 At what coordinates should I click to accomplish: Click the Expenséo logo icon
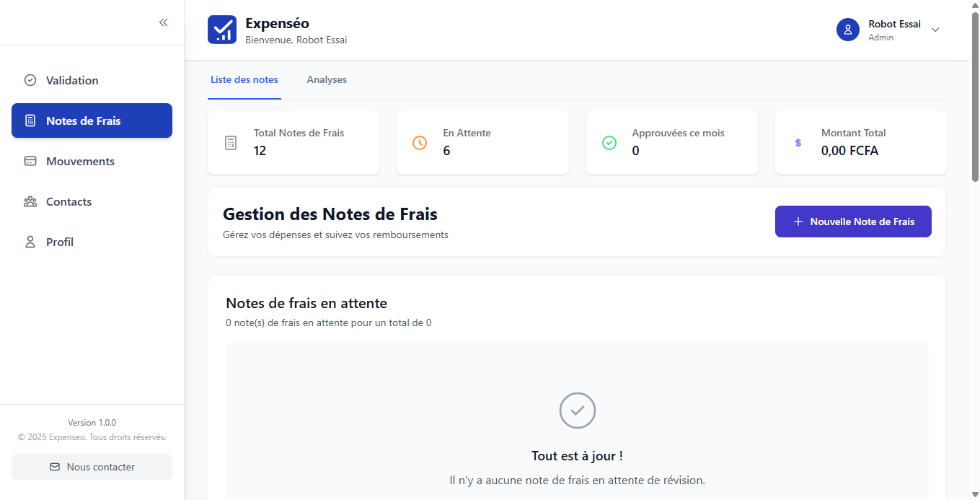click(x=222, y=30)
